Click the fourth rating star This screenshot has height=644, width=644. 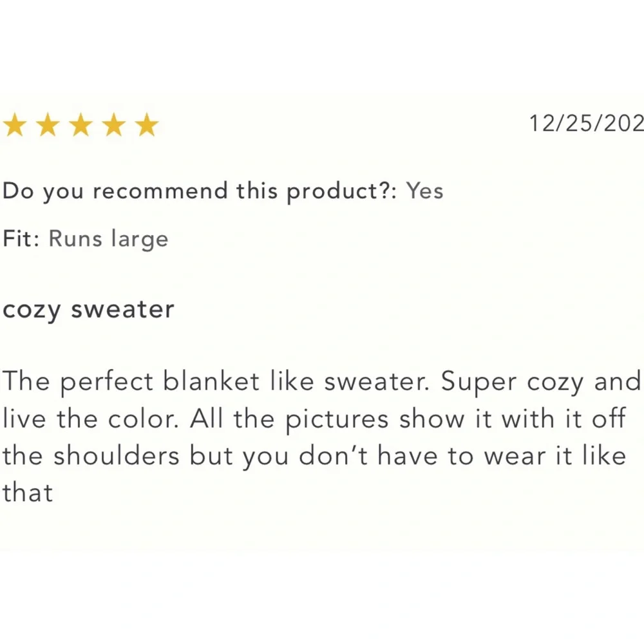(114, 126)
